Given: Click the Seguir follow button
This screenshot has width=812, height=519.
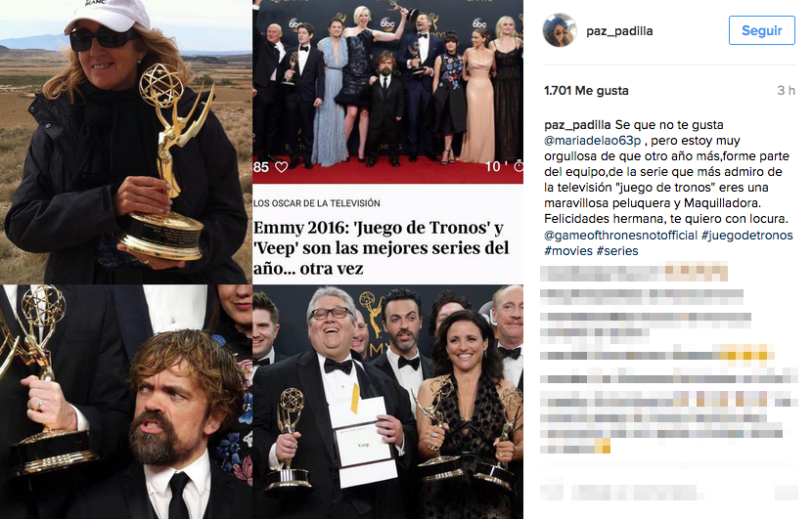Looking at the screenshot, I should click(761, 30).
